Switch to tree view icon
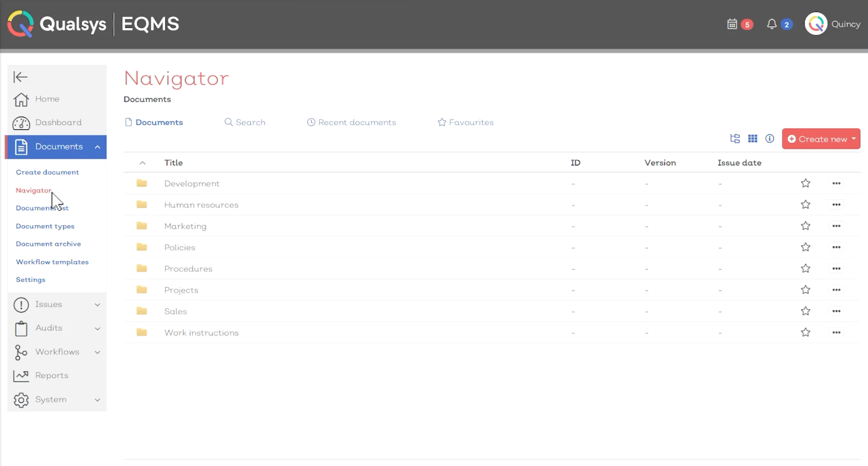This screenshot has width=868, height=466. pyautogui.click(x=735, y=139)
